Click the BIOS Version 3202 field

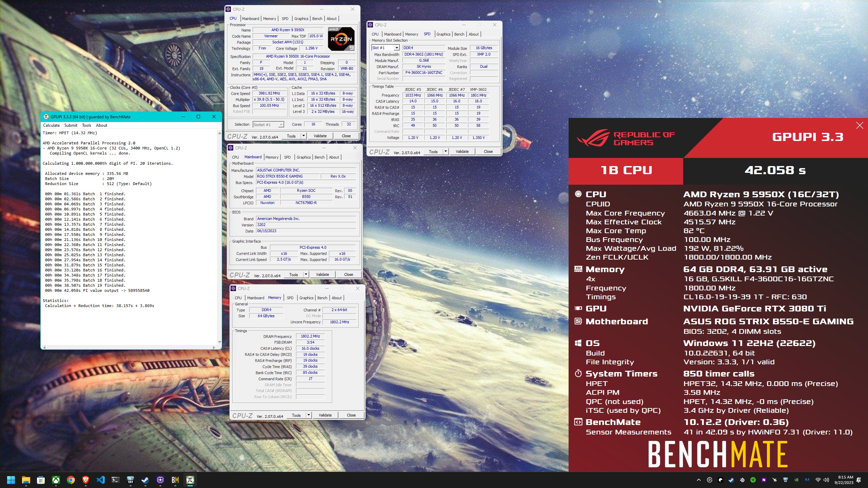pos(306,225)
